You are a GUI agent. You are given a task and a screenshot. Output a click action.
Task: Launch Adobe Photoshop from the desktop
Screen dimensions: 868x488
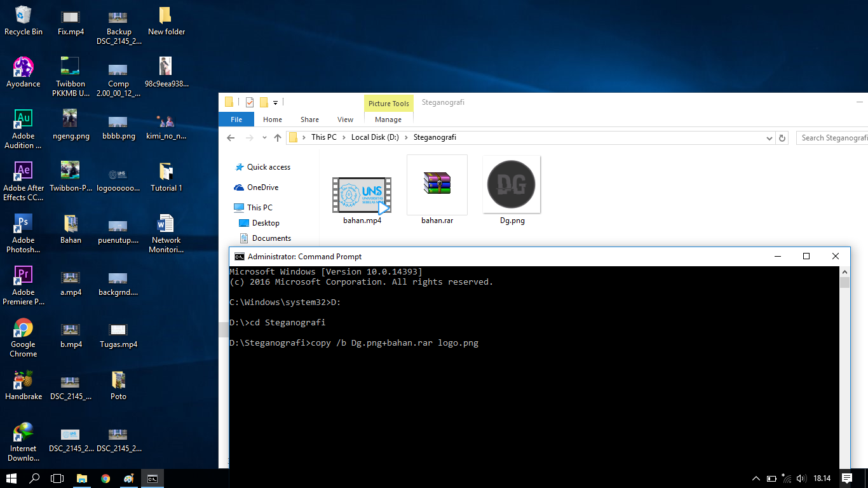(23, 226)
